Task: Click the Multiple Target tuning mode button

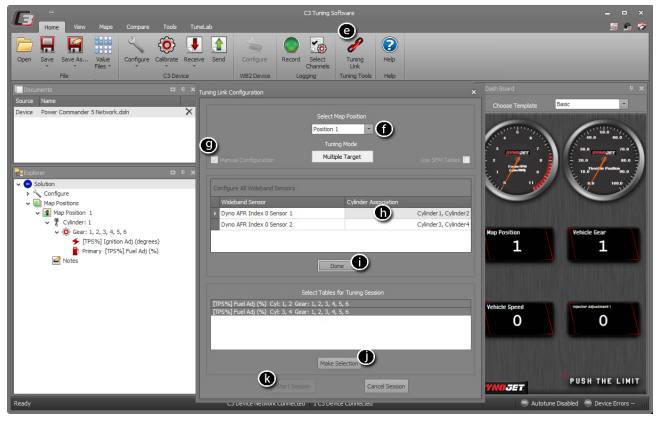Action: [342, 157]
